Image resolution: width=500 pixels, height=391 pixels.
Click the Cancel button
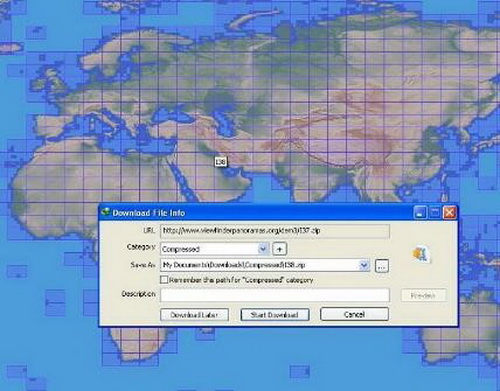point(354,314)
